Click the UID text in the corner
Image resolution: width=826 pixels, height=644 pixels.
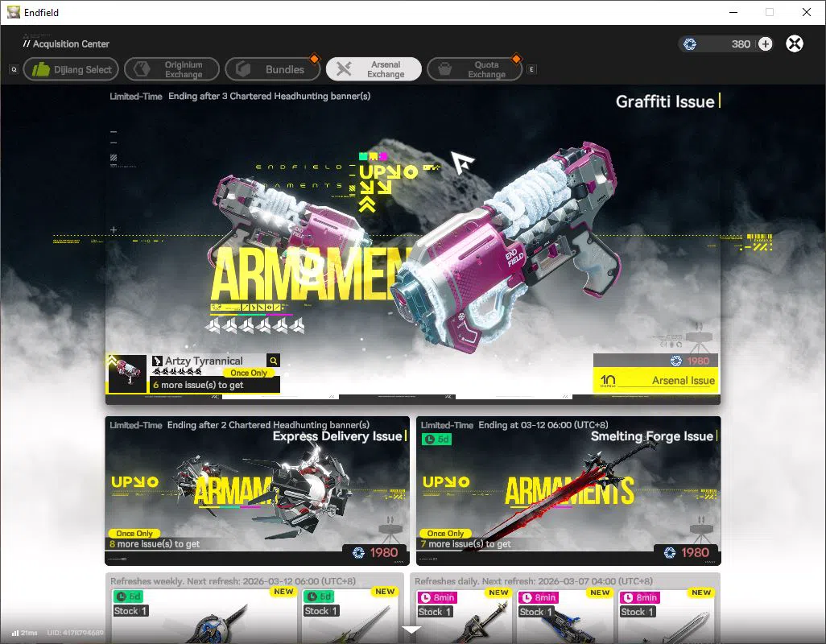(x=76, y=633)
